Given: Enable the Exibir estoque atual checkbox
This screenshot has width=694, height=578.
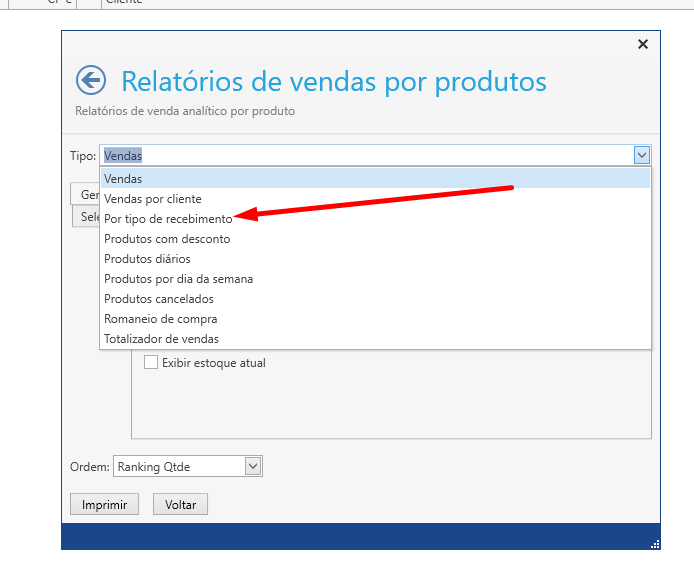Looking at the screenshot, I should tap(152, 363).
